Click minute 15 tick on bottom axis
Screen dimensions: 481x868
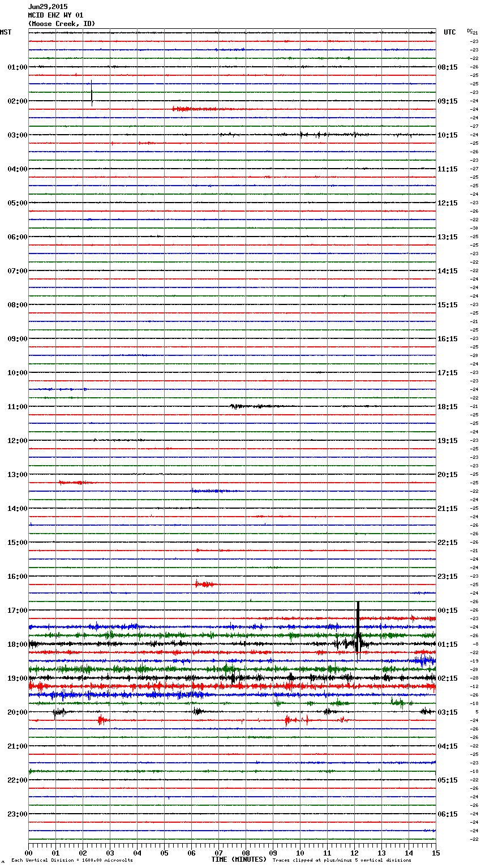pyautogui.click(x=435, y=853)
